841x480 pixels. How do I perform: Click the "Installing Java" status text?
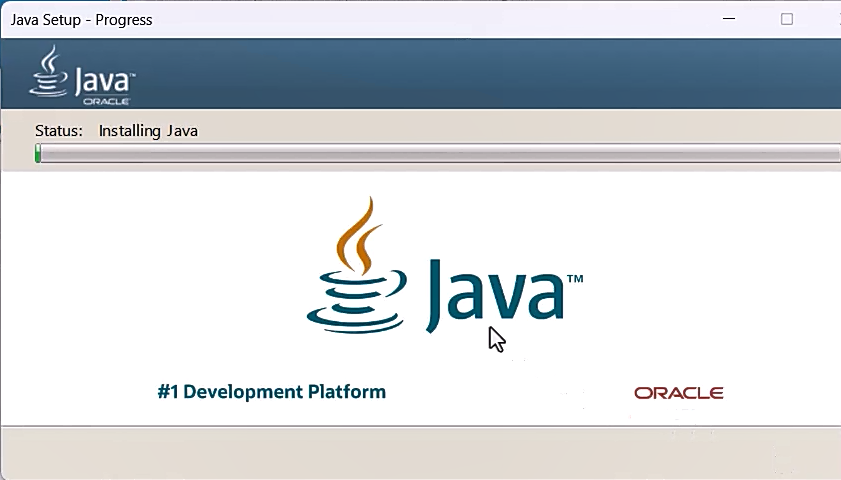pyautogui.click(x=148, y=131)
